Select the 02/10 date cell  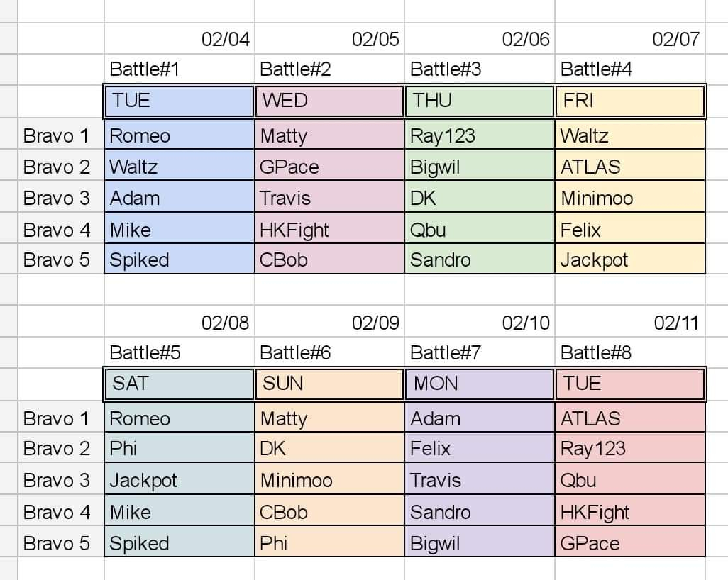[480, 321]
